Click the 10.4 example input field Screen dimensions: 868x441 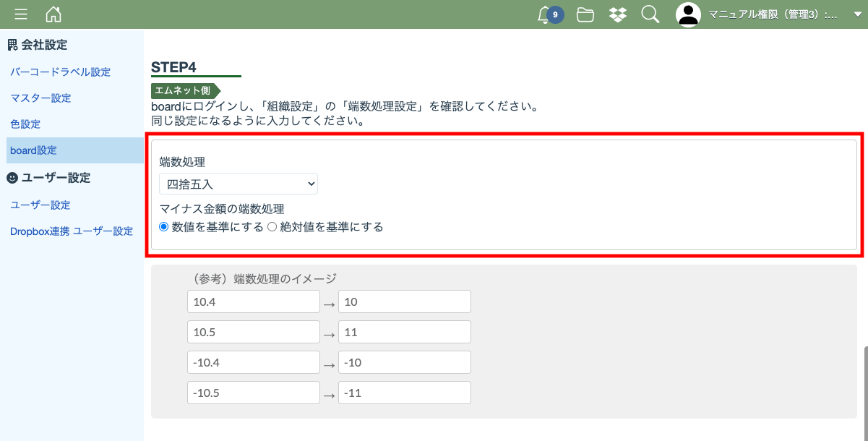point(253,301)
